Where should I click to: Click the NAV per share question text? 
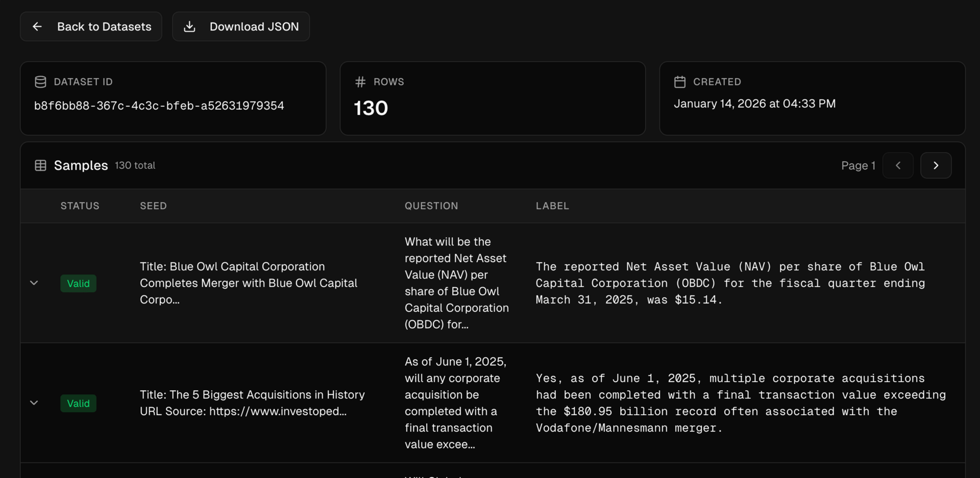tap(457, 283)
